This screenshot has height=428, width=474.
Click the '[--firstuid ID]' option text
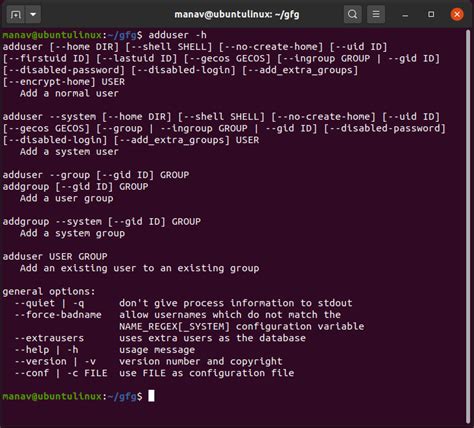46,58
